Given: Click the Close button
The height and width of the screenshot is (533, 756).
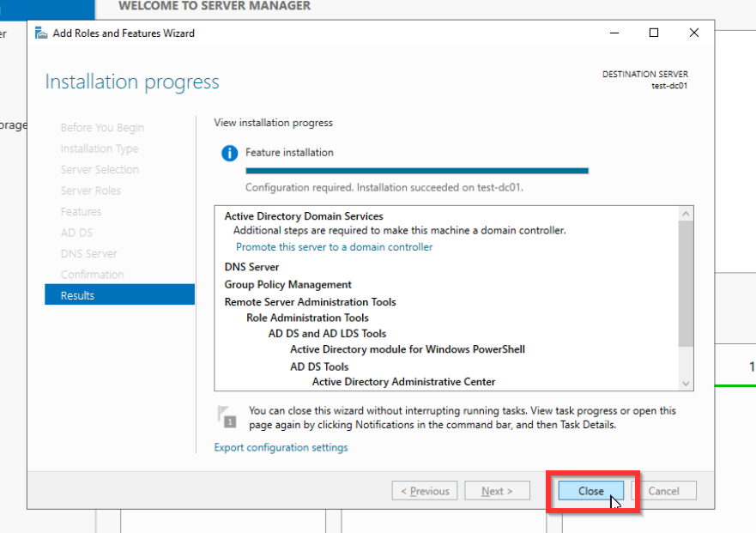Looking at the screenshot, I should 590,491.
